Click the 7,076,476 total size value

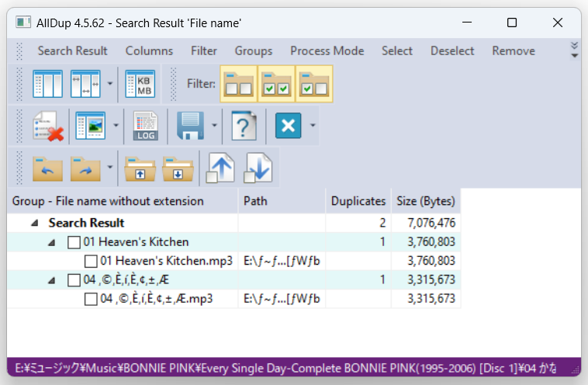[x=431, y=223]
